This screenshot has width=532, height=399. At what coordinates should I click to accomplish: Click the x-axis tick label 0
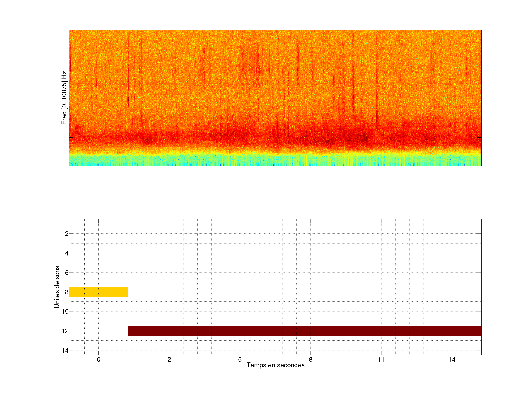point(98,359)
